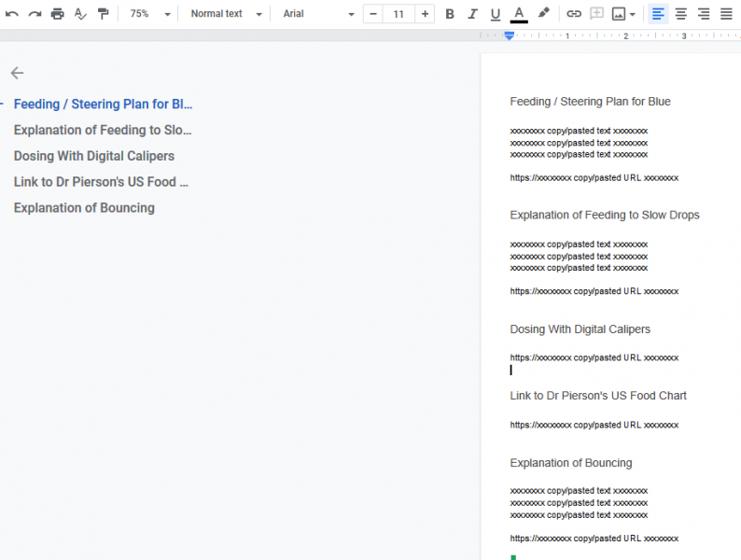The height and width of the screenshot is (560, 741).
Task: Click the Redo icon
Action: pos(35,14)
